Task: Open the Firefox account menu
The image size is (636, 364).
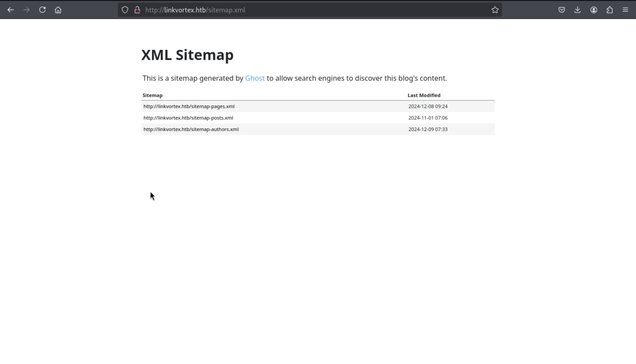Action: click(594, 10)
